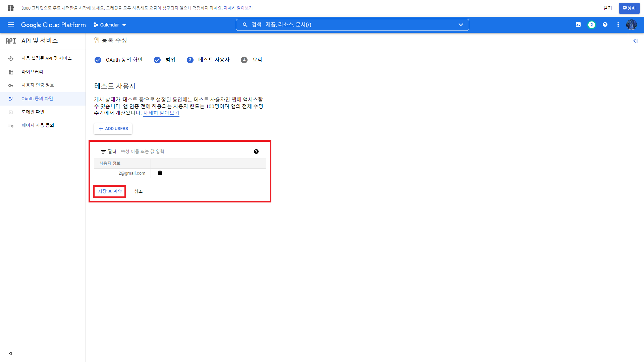Click the 활성화 button in banner
This screenshot has height=362, width=644.
[629, 8]
